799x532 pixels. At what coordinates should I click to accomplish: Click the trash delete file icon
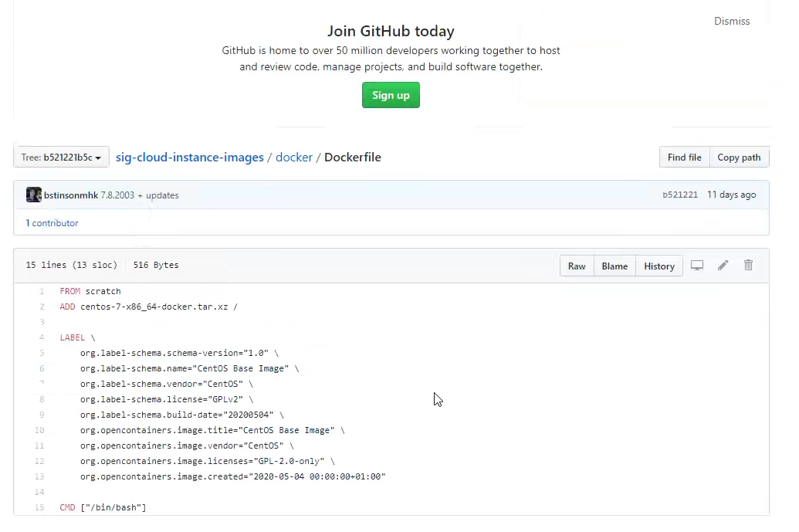coord(748,265)
